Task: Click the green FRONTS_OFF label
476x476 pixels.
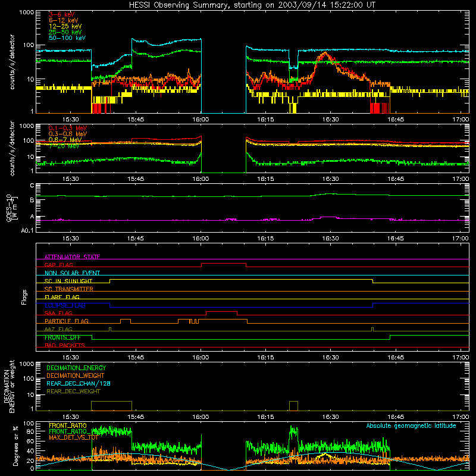Action: pos(62,337)
